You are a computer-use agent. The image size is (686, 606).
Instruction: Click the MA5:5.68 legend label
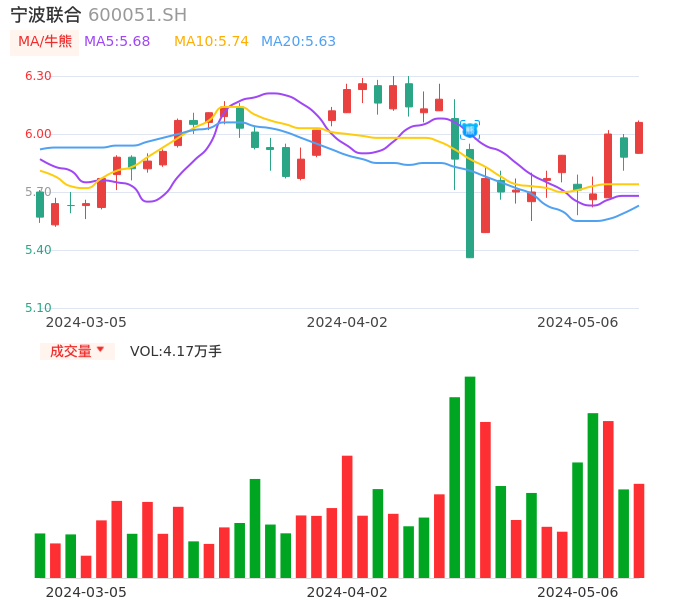(117, 42)
